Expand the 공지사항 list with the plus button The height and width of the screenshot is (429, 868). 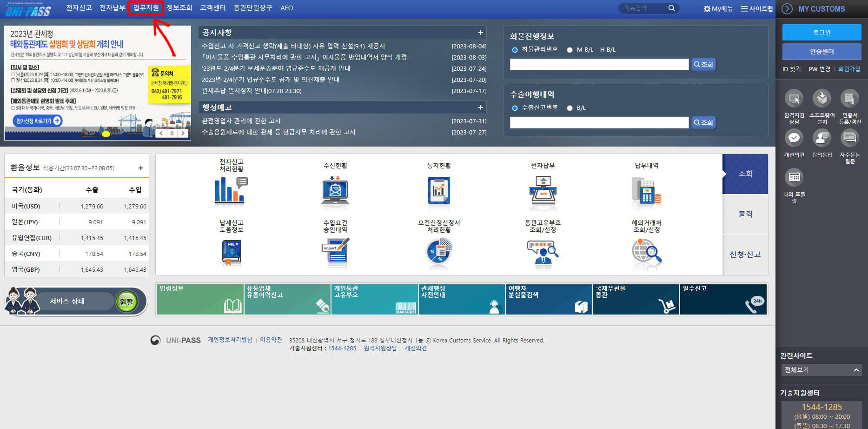click(481, 32)
